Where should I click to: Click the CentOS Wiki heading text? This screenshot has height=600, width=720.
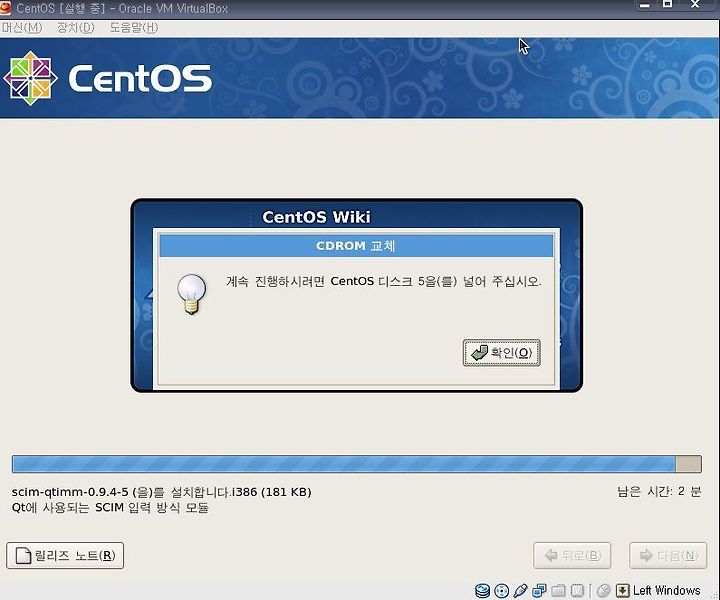(316, 217)
